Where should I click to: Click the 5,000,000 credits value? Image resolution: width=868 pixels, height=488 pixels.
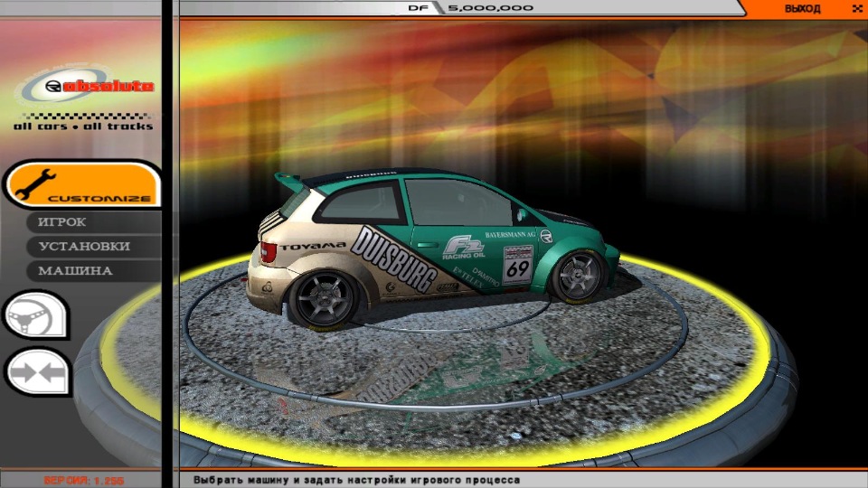(490, 8)
